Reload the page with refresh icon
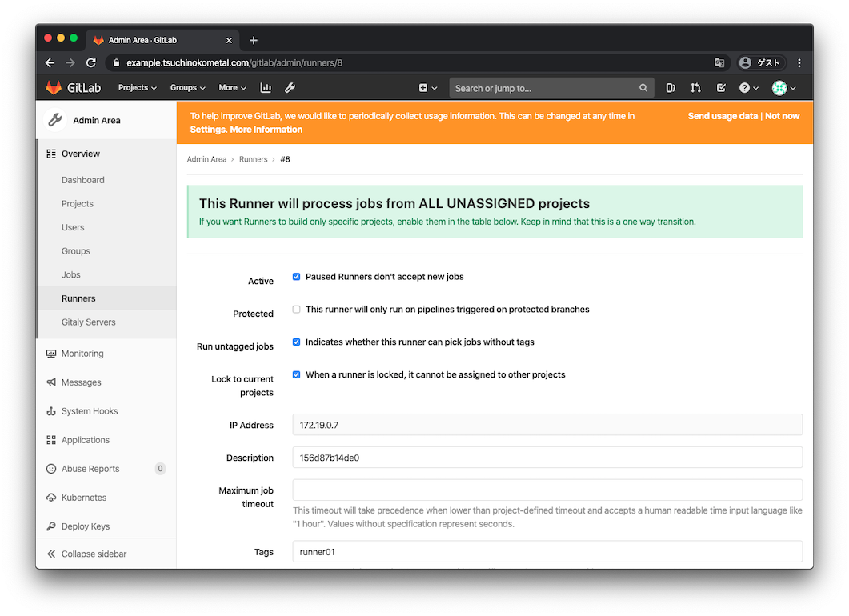849x616 pixels. (91, 62)
